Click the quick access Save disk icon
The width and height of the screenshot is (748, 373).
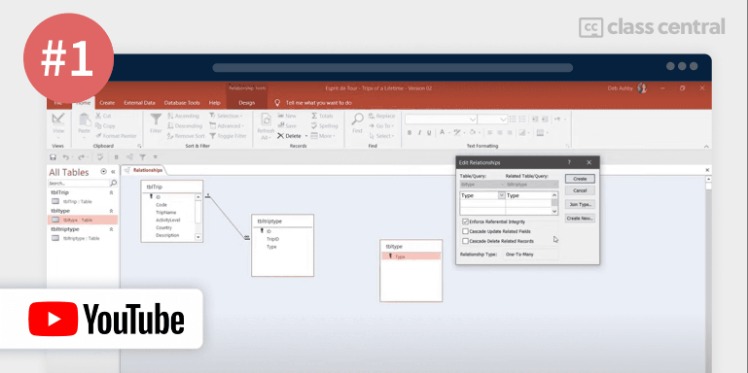[53, 157]
